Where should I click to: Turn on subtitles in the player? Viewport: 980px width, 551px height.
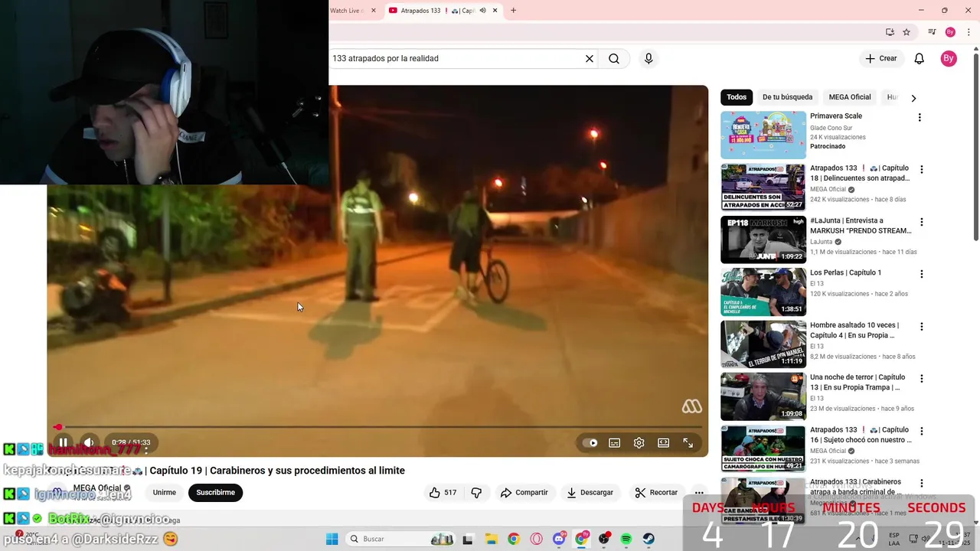click(x=614, y=442)
